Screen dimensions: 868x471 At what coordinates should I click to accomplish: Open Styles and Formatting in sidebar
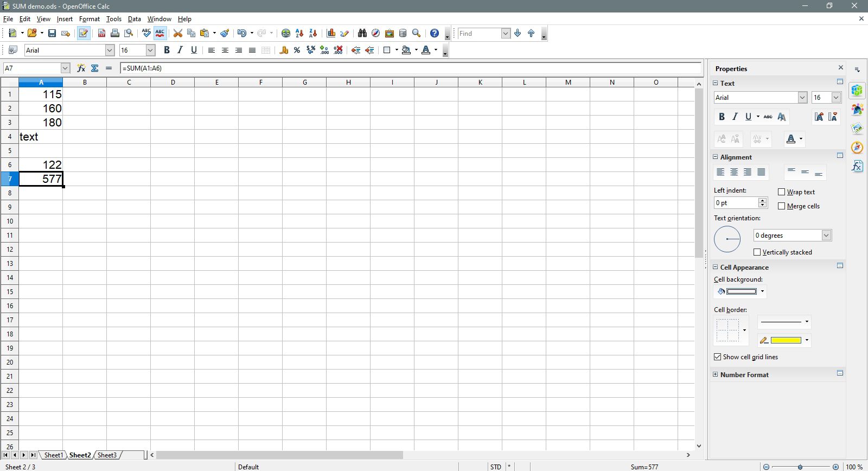pyautogui.click(x=857, y=110)
